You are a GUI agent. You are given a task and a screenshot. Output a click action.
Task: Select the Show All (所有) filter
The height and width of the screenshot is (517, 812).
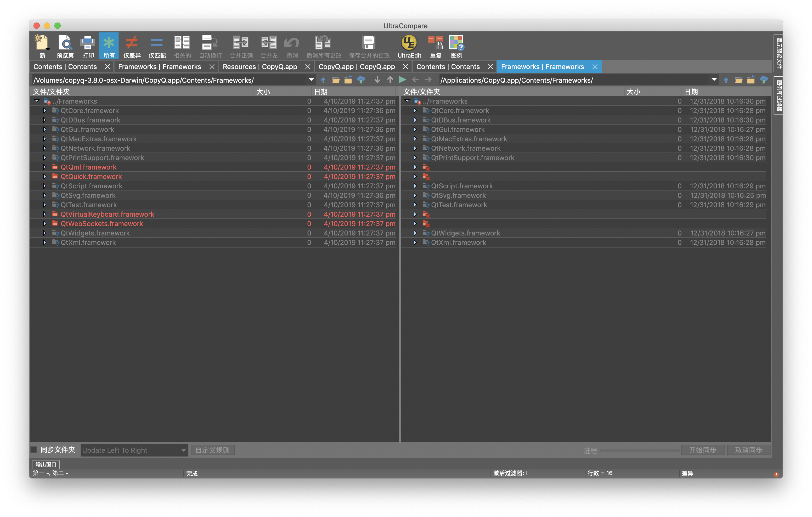[x=109, y=46]
